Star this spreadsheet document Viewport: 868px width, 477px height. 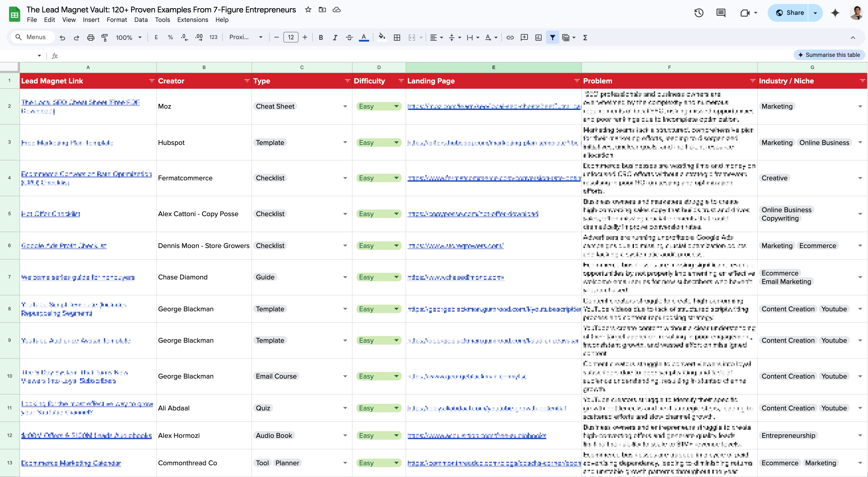[308, 10]
